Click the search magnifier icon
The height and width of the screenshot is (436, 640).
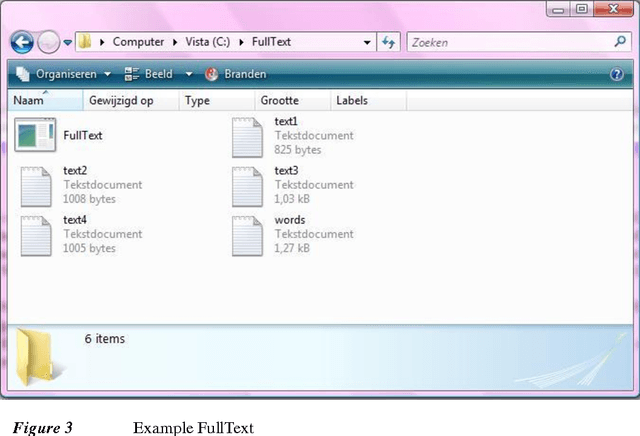[619, 43]
